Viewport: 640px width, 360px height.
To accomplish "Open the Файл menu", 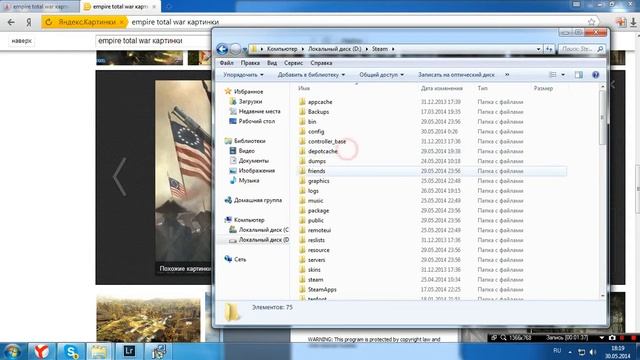I will 227,63.
